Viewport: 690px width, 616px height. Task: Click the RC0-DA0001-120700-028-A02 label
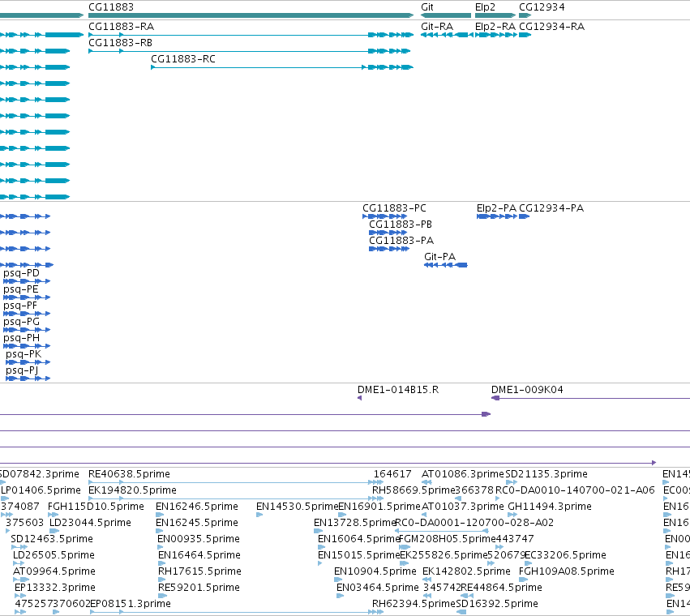(474, 523)
